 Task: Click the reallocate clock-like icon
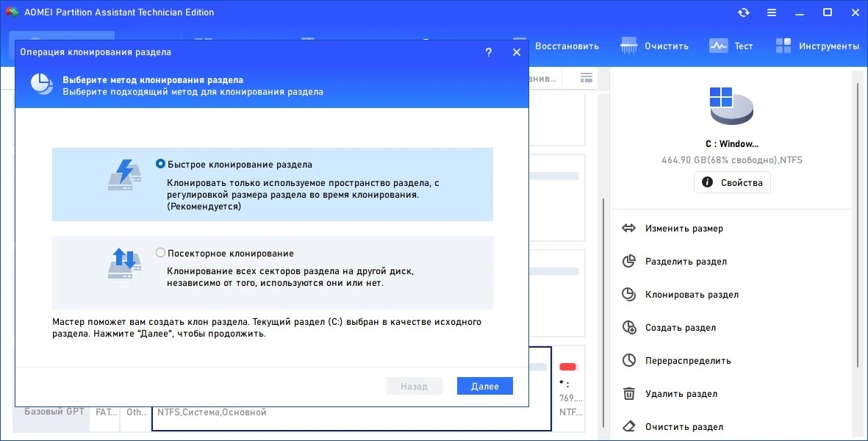629,361
